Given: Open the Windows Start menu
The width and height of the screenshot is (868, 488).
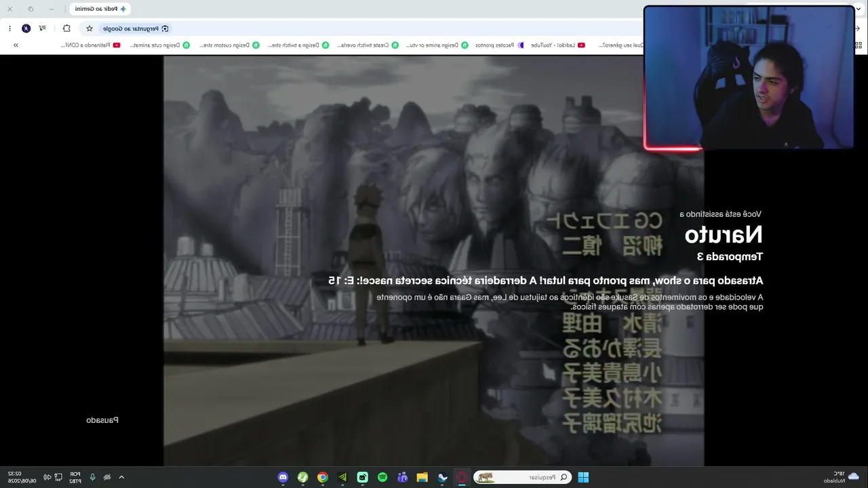Looking at the screenshot, I should 583,477.
